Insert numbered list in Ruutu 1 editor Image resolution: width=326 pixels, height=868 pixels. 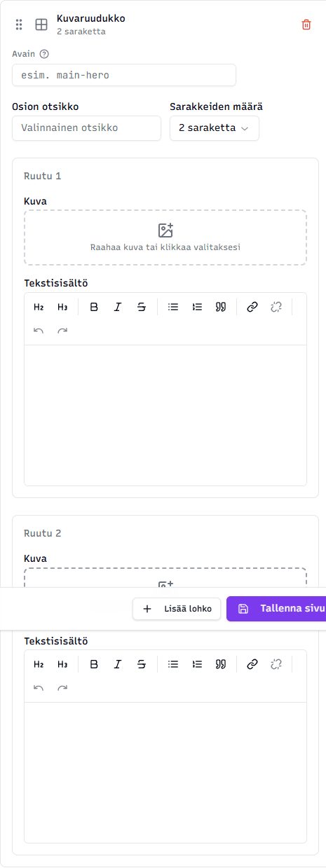coord(197,307)
